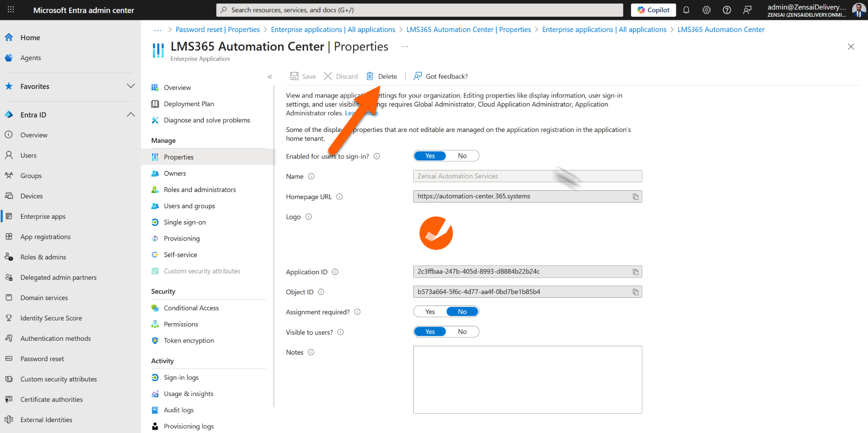
Task: Set Enabled for users to sign-in to Yes
Action: (430, 156)
